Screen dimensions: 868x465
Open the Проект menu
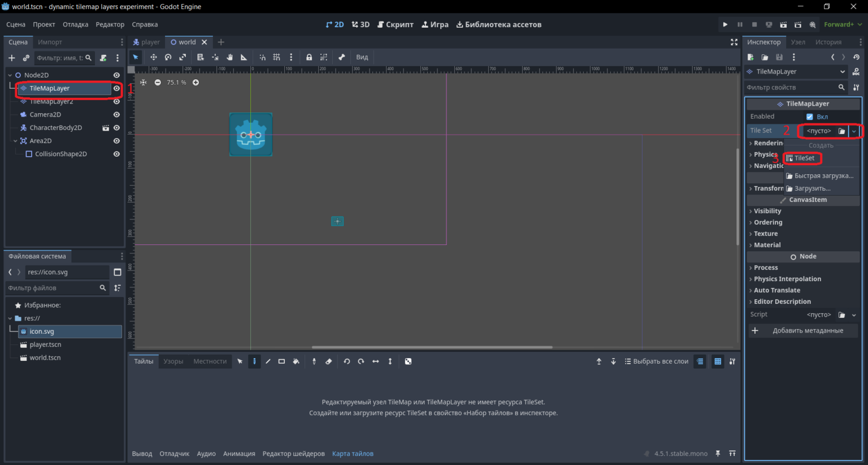pyautogui.click(x=44, y=24)
